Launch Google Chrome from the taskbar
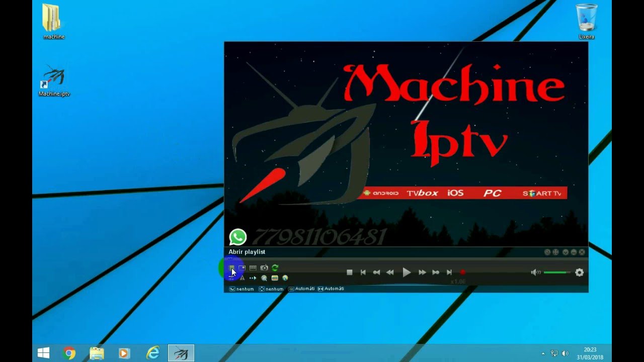The height and width of the screenshot is (362, 644). pos(69,353)
